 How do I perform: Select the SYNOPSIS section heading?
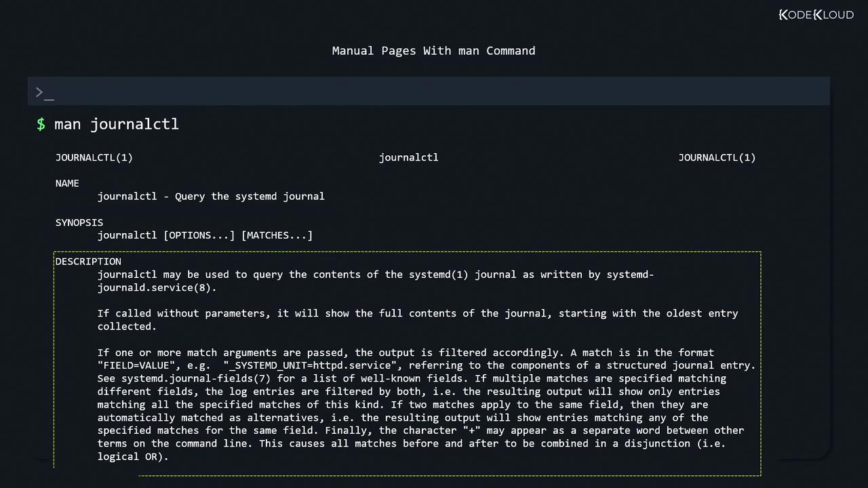79,222
